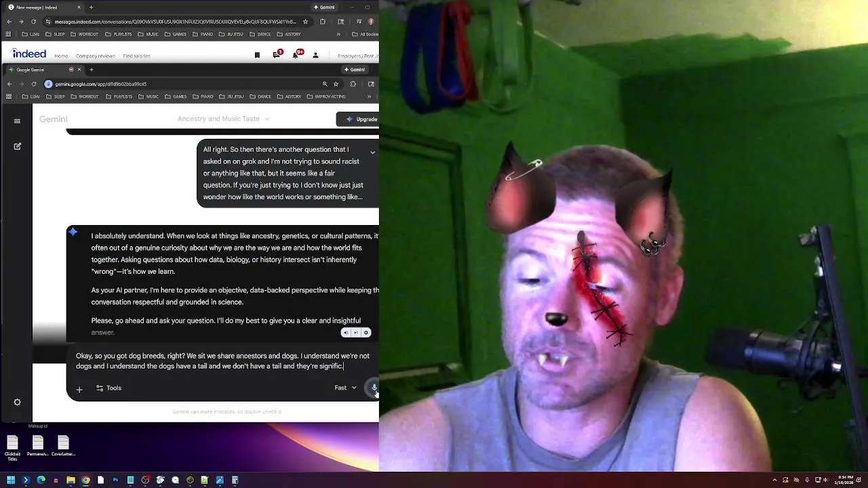The height and width of the screenshot is (488, 868).
Task: Click the Upgrade button in Gemini
Action: tap(358, 119)
